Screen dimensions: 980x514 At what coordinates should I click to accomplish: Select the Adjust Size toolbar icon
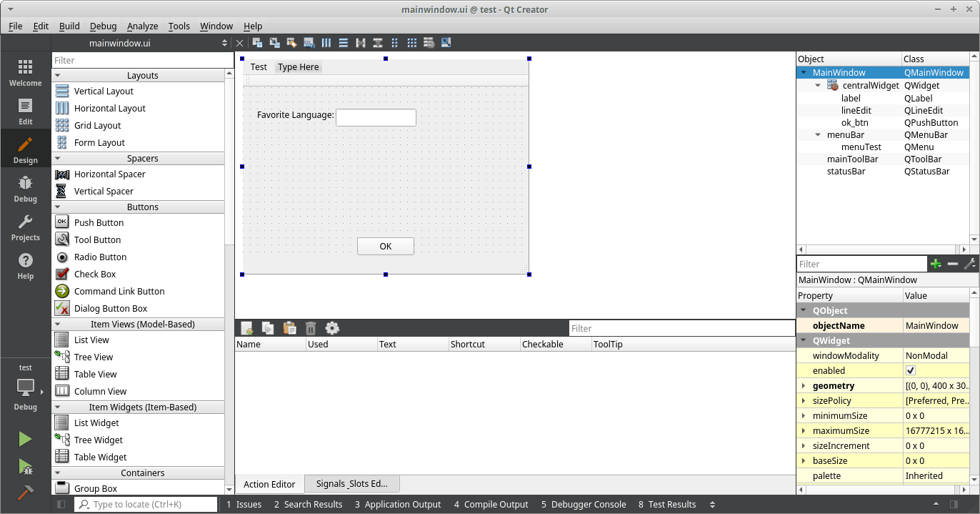tap(446, 42)
